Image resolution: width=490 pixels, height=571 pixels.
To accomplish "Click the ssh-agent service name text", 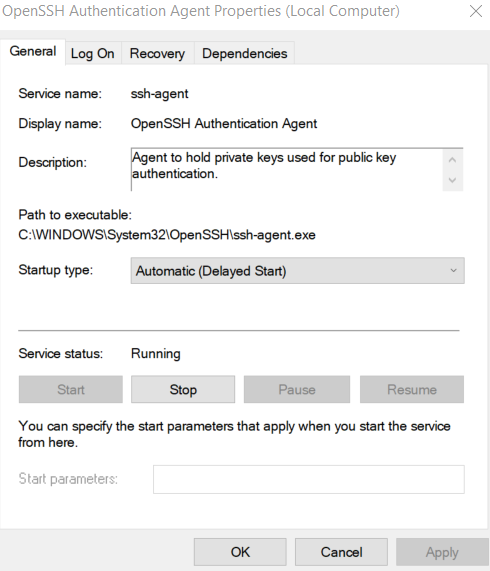I will [159, 94].
